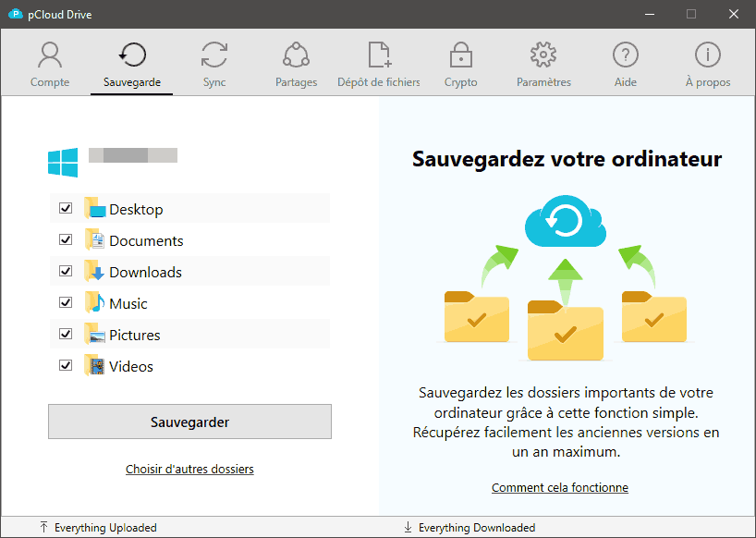Open the Dépôt de fichiers icon
This screenshot has width=756, height=538.
[380, 55]
